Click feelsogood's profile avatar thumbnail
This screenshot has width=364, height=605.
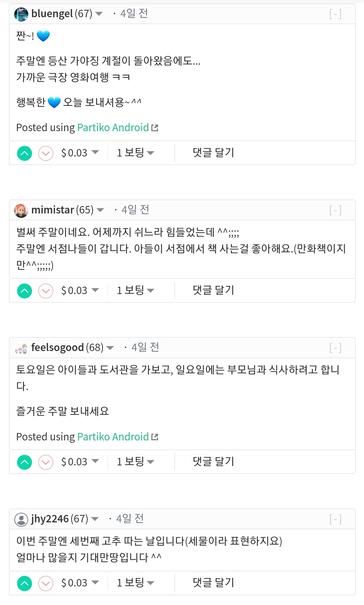tap(21, 348)
